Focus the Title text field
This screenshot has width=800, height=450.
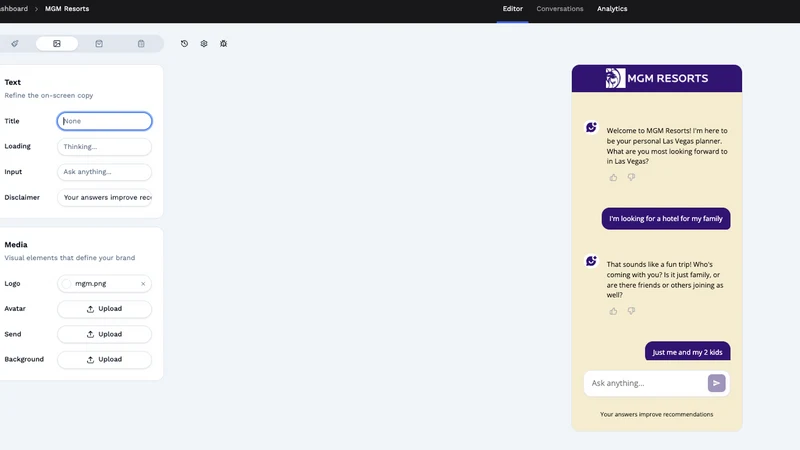pyautogui.click(x=104, y=121)
